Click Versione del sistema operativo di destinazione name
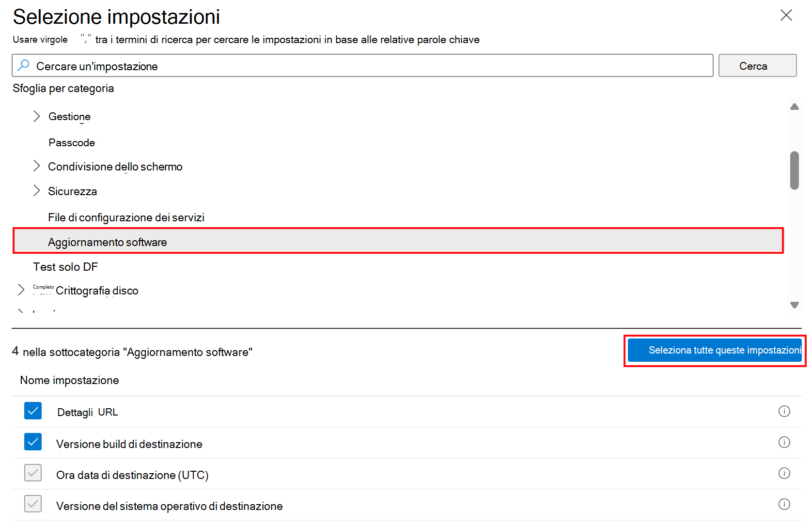Screen dimensions: 812x524 pyautogui.click(x=169, y=506)
